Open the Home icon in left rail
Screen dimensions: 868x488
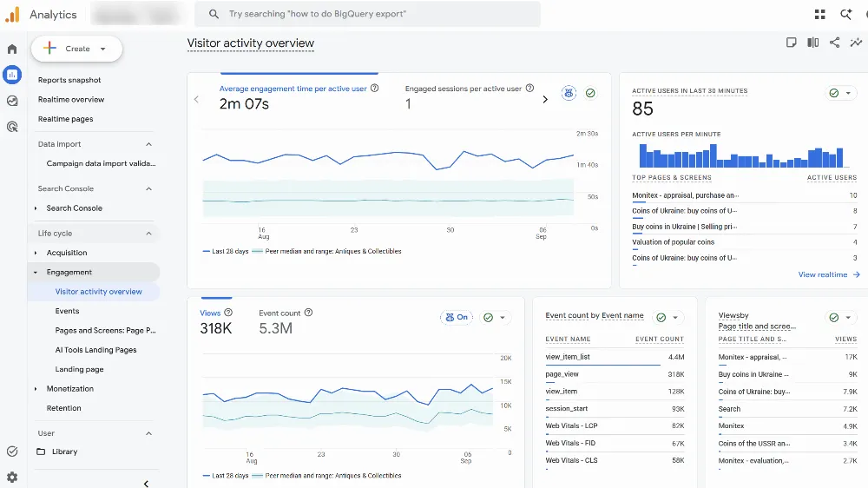click(x=12, y=49)
